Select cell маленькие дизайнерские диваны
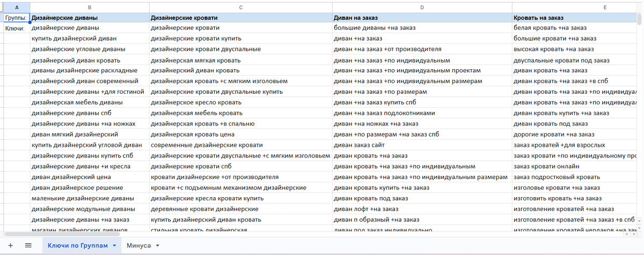Image resolution: width=644 pixels, height=255 pixels. [90, 198]
